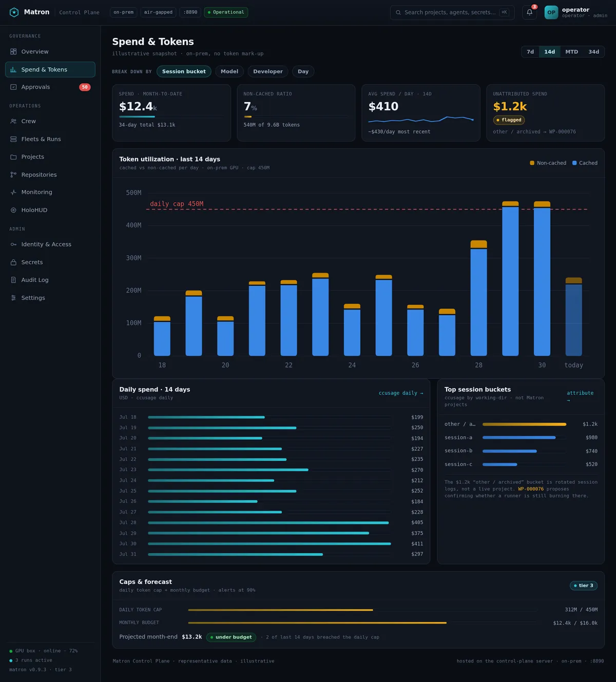
Task: Click the session-a bucket row
Action: (521, 438)
